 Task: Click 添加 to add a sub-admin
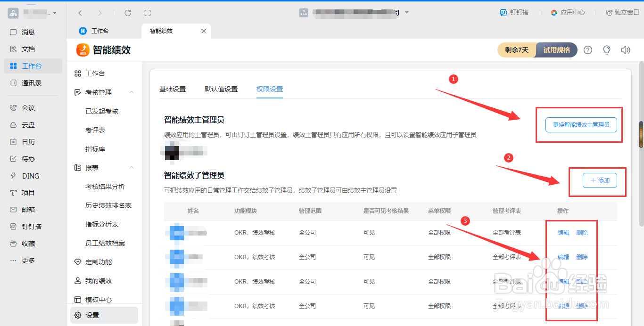pyautogui.click(x=600, y=180)
